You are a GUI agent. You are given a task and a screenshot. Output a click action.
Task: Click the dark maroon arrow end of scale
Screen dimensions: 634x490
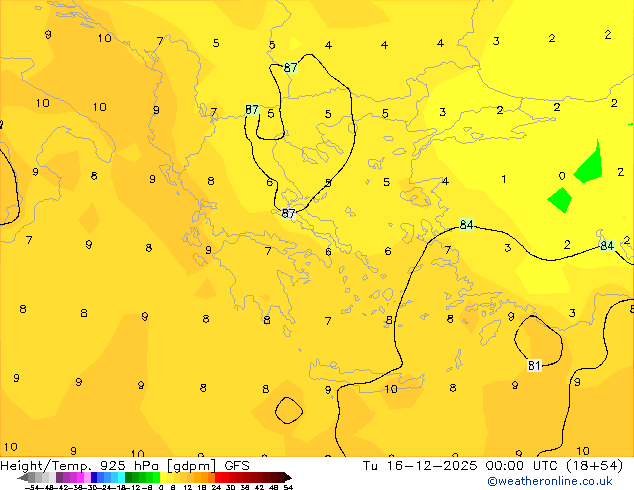[288, 477]
